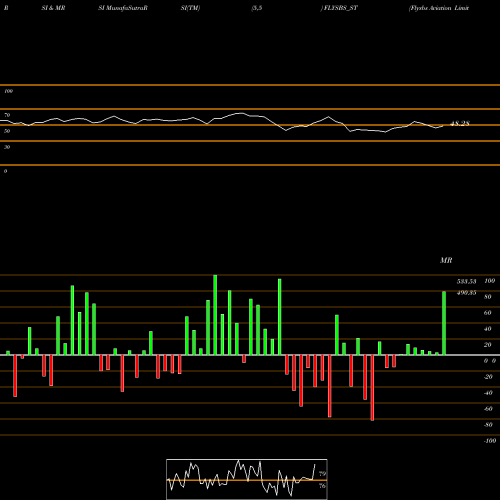500x500 pixels.
Task: Click the 'SI & MR' header text
Action: coord(53,8)
